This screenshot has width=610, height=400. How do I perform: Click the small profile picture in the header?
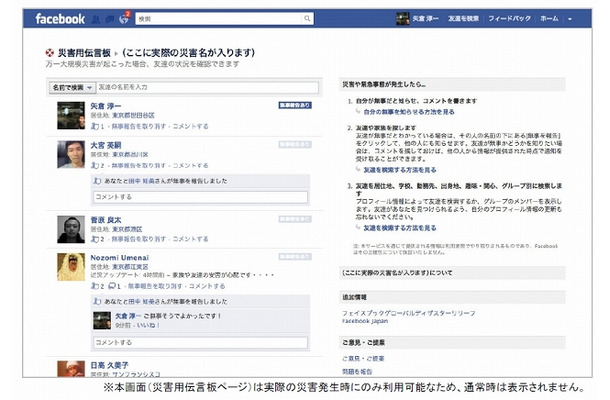(403, 19)
